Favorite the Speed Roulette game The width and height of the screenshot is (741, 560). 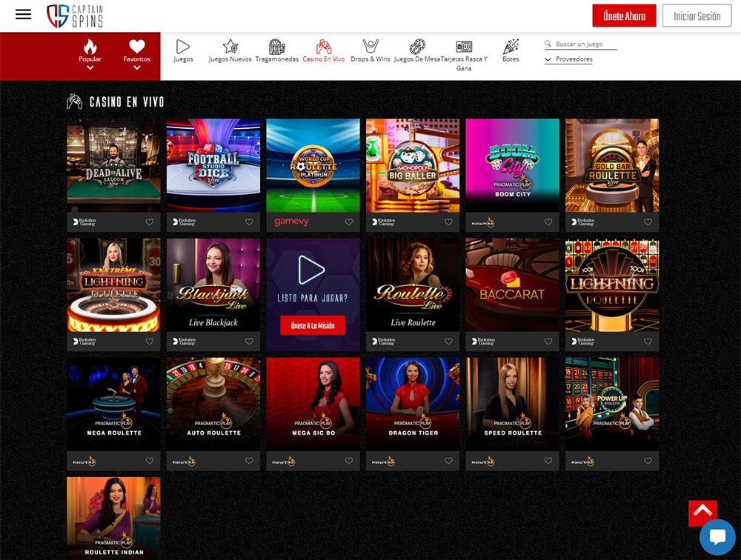548,461
